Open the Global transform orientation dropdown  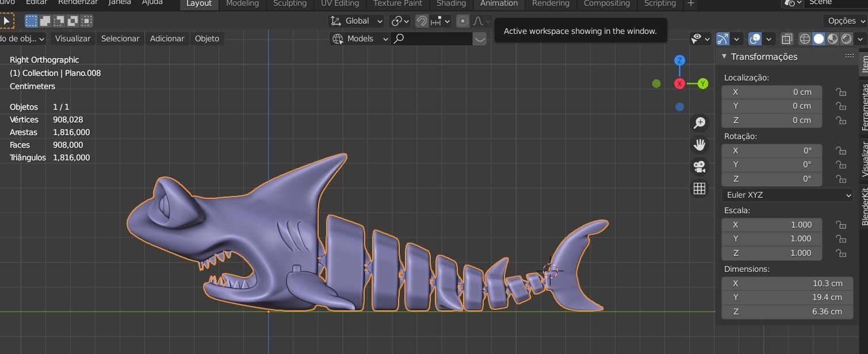pyautogui.click(x=355, y=21)
